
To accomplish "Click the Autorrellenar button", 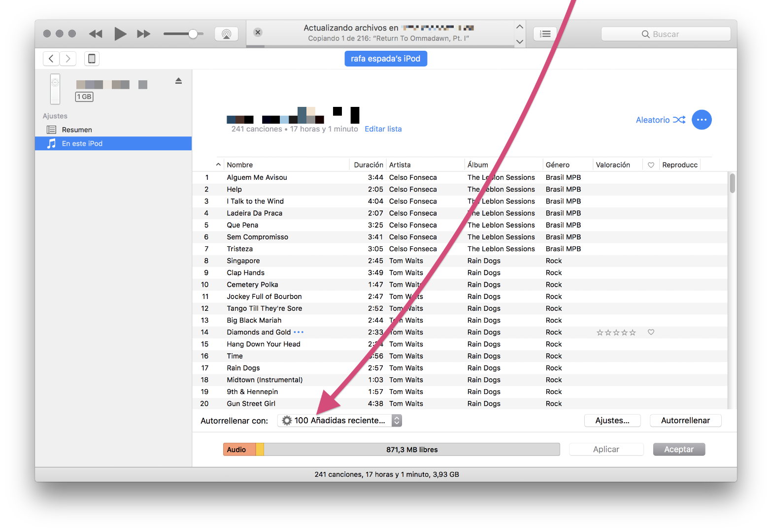I will tap(685, 421).
